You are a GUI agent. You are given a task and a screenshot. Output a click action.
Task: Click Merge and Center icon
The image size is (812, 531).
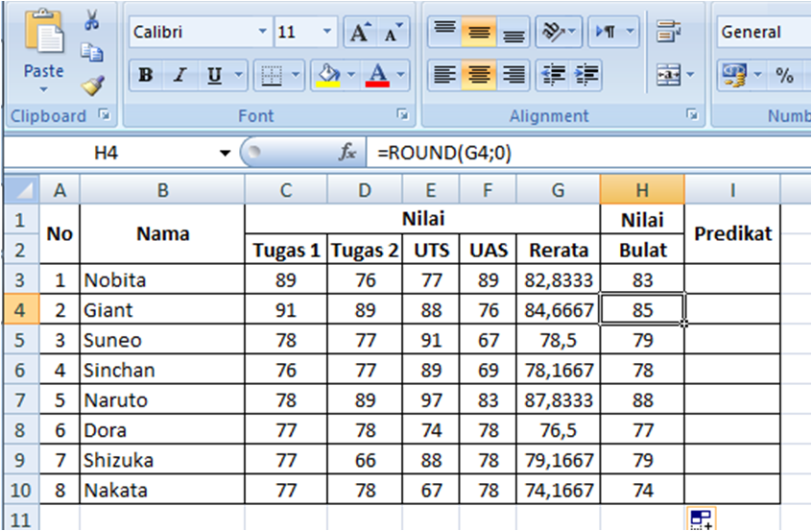click(669, 75)
